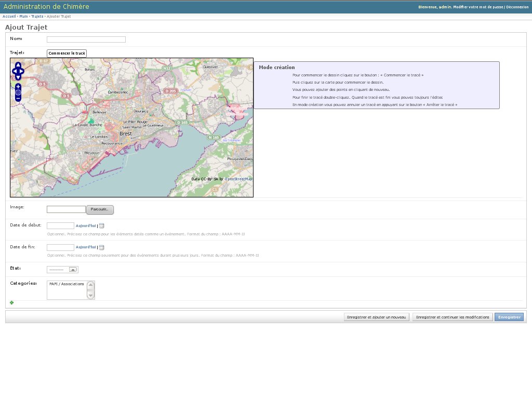Reset map to world extent globe icon
This screenshot has width=532, height=399.
pyautogui.click(x=18, y=92)
